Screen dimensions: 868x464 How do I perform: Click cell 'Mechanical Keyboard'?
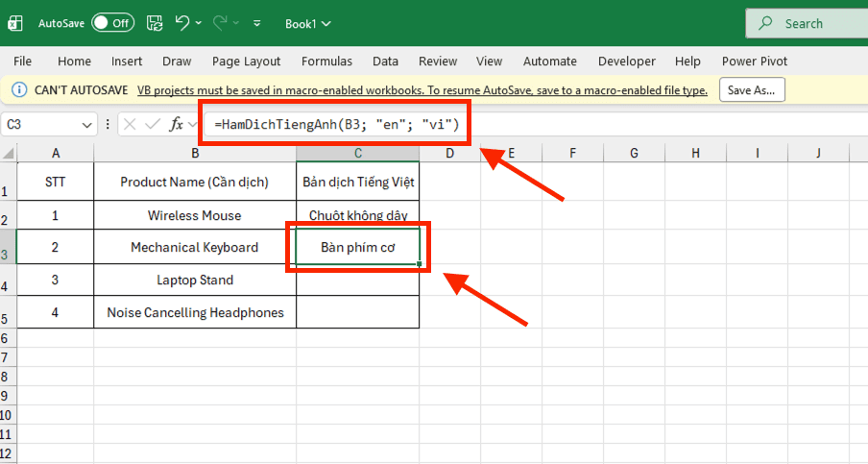pyautogui.click(x=195, y=247)
